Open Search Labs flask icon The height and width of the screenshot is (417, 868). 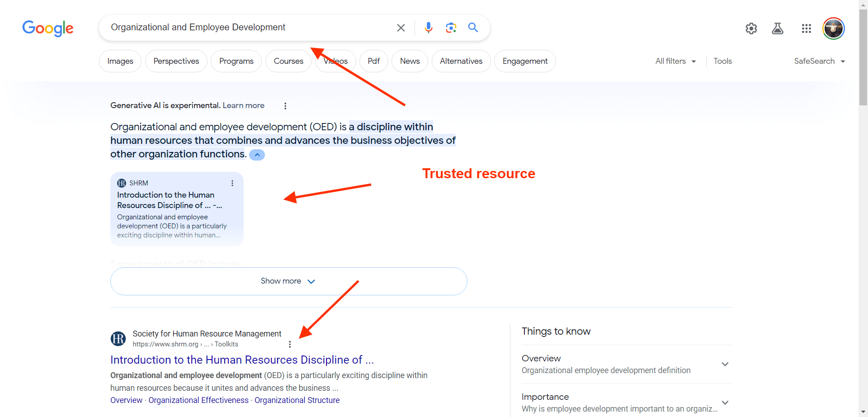click(778, 28)
